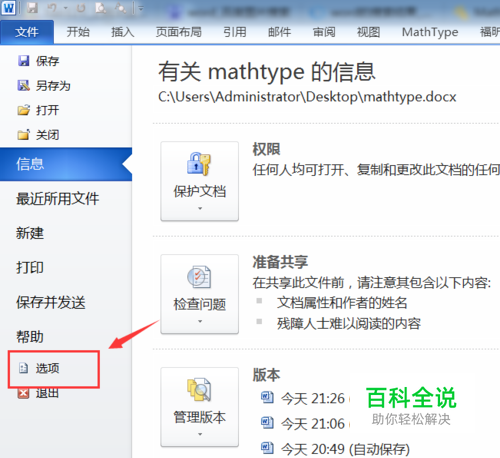Click the 管理版本 button label

click(200, 417)
